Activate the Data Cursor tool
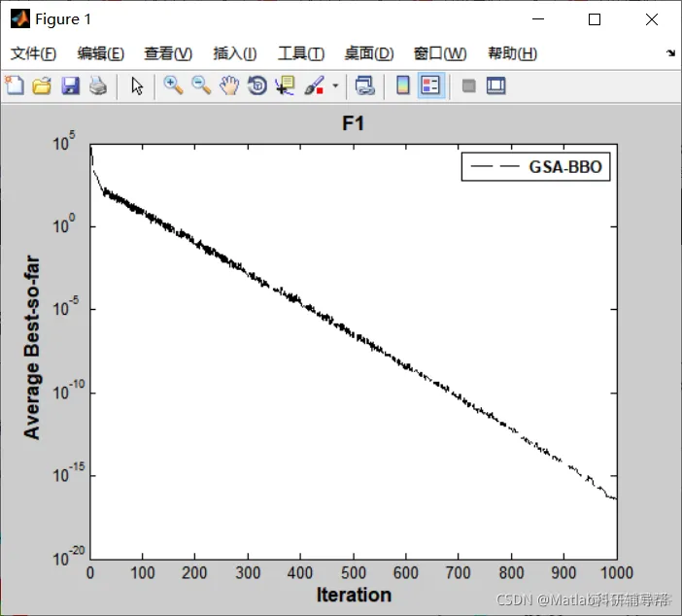This screenshot has height=616, width=682. coord(285,86)
